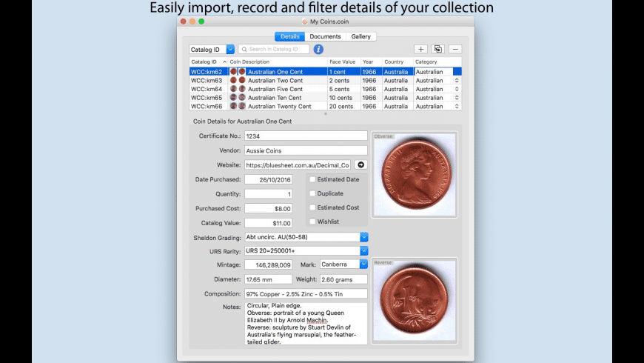The height and width of the screenshot is (363, 644).
Task: Select the WCC:km63 Australian Two Cent row
Action: pyautogui.click(x=325, y=80)
